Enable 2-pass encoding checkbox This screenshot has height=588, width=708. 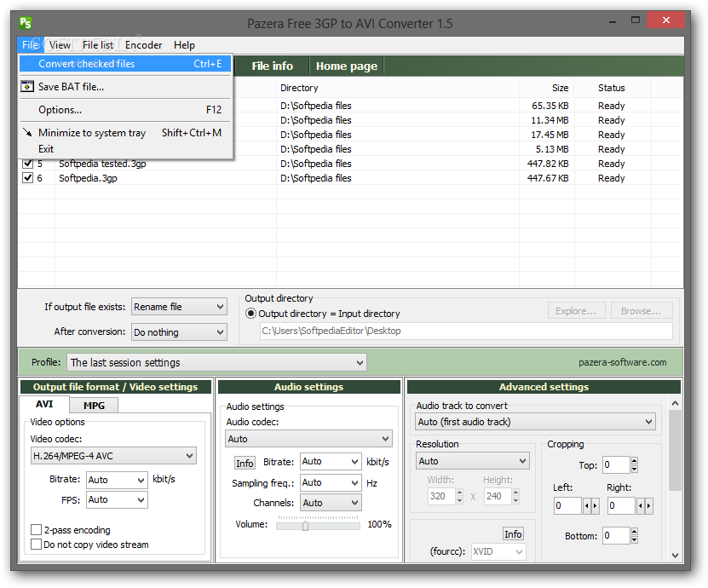(x=36, y=530)
